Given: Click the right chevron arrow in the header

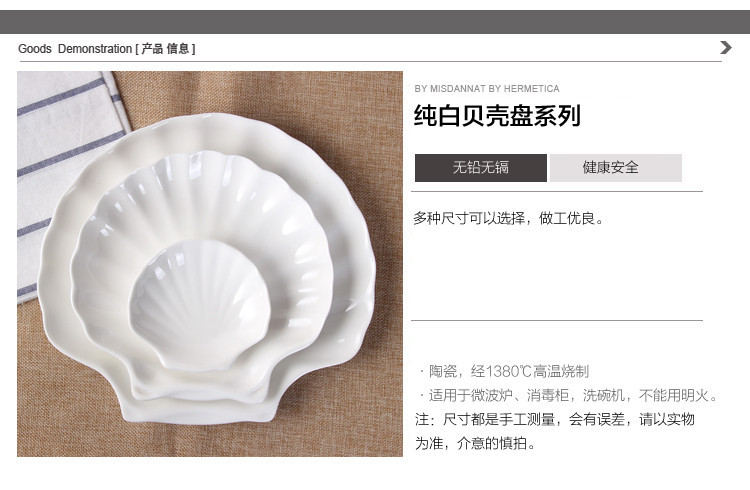Looking at the screenshot, I should (726, 47).
